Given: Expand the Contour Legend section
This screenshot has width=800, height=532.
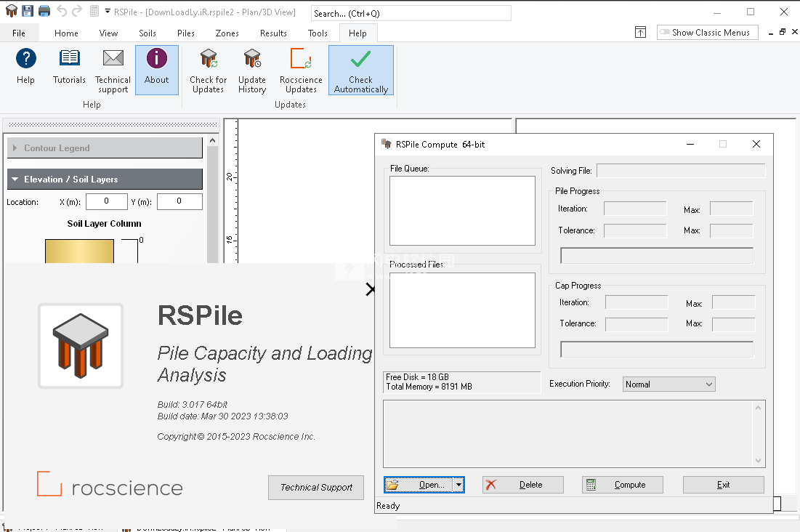Looking at the screenshot, I should (105, 148).
